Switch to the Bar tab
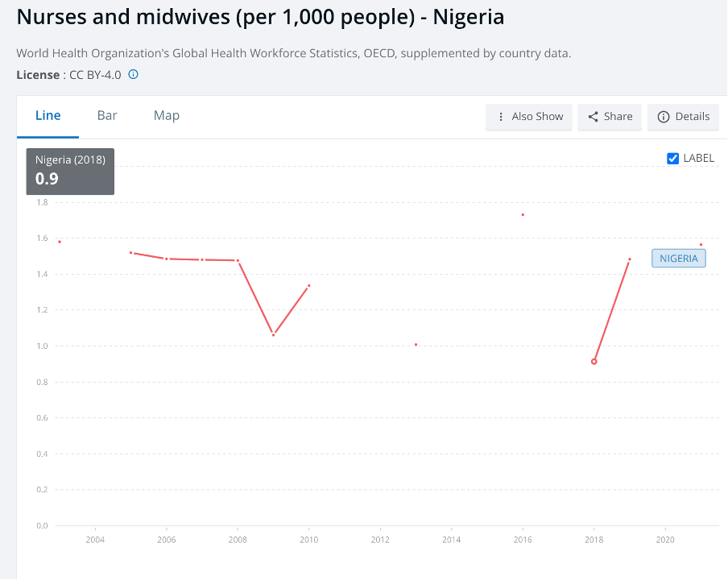The image size is (728, 580). click(x=107, y=116)
